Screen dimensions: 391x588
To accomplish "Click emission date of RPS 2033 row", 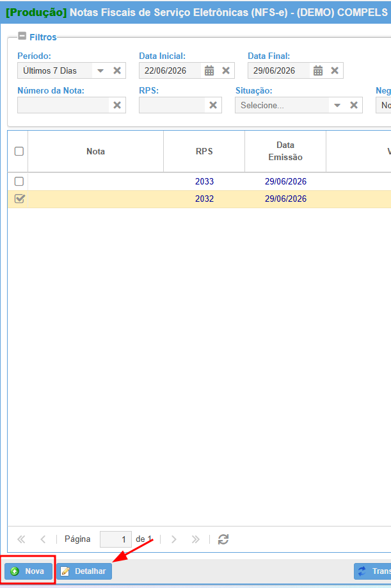I will pyautogui.click(x=286, y=181).
